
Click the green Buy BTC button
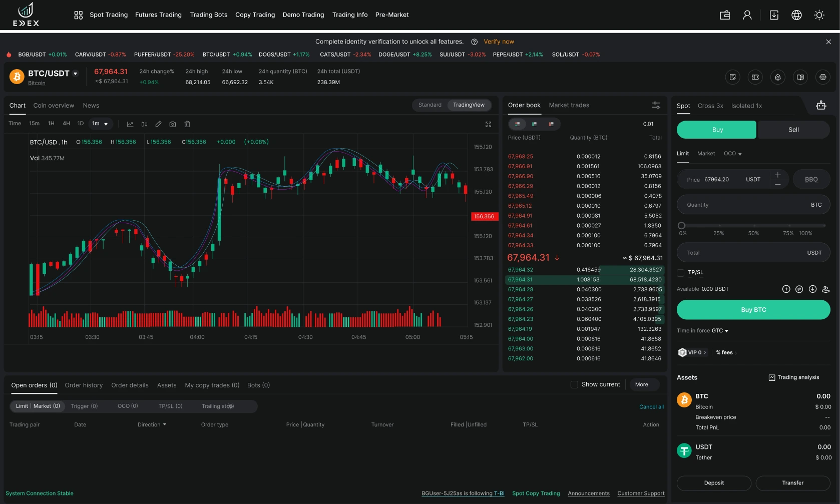click(x=753, y=310)
